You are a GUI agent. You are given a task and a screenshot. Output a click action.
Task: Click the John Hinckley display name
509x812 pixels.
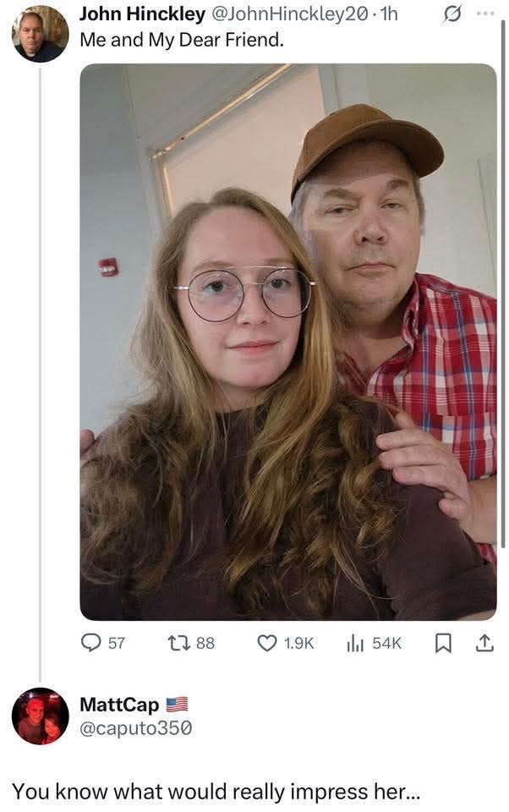(x=141, y=15)
